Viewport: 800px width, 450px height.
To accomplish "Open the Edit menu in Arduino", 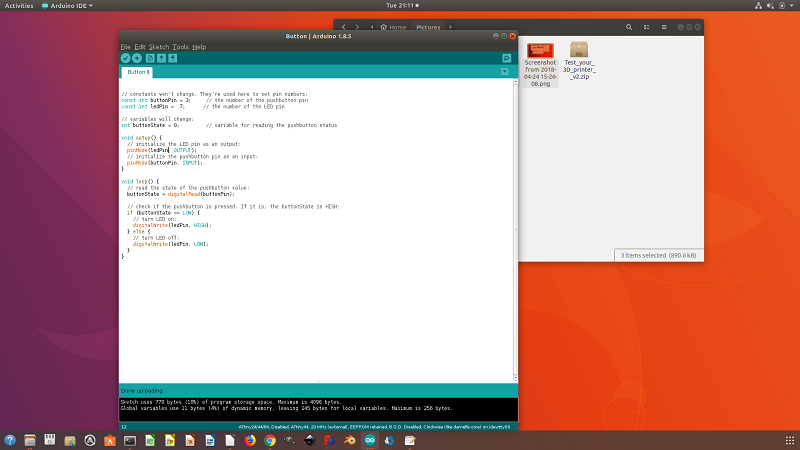I will click(x=140, y=47).
